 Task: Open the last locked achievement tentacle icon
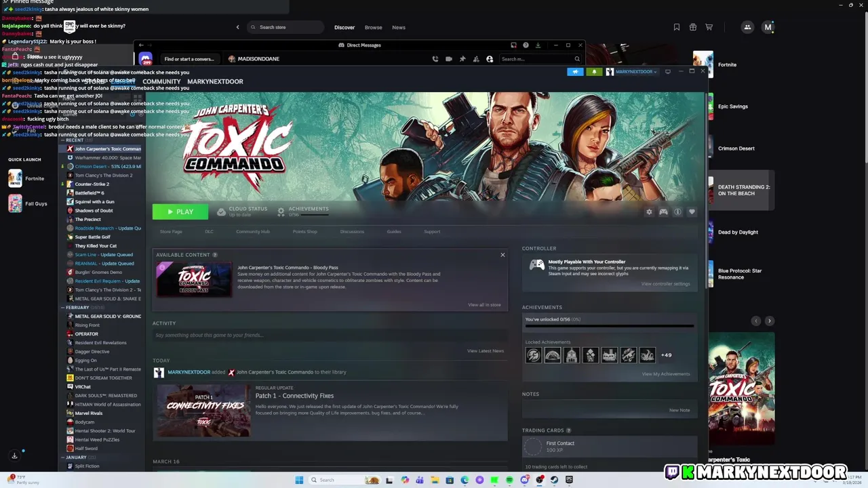click(x=648, y=355)
